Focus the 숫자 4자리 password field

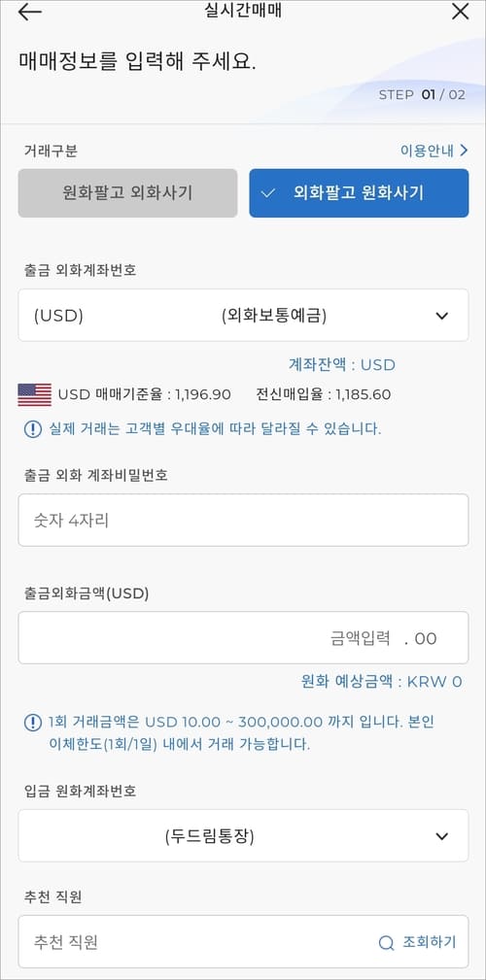243,520
